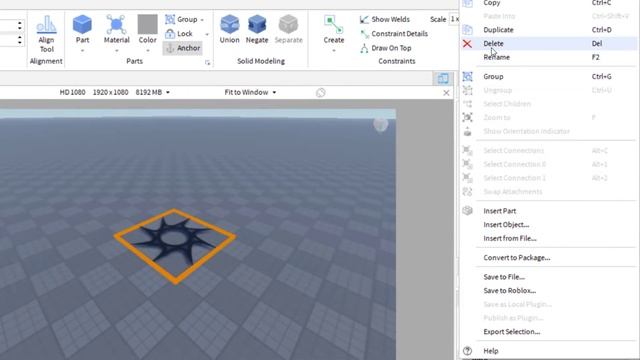Click the Scale value field
Viewport: 640px width, 360px height.
[454, 19]
